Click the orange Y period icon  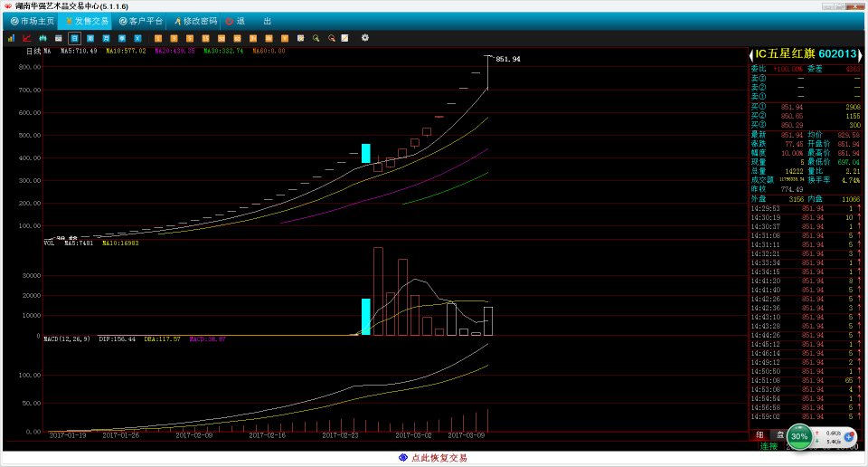coord(285,38)
